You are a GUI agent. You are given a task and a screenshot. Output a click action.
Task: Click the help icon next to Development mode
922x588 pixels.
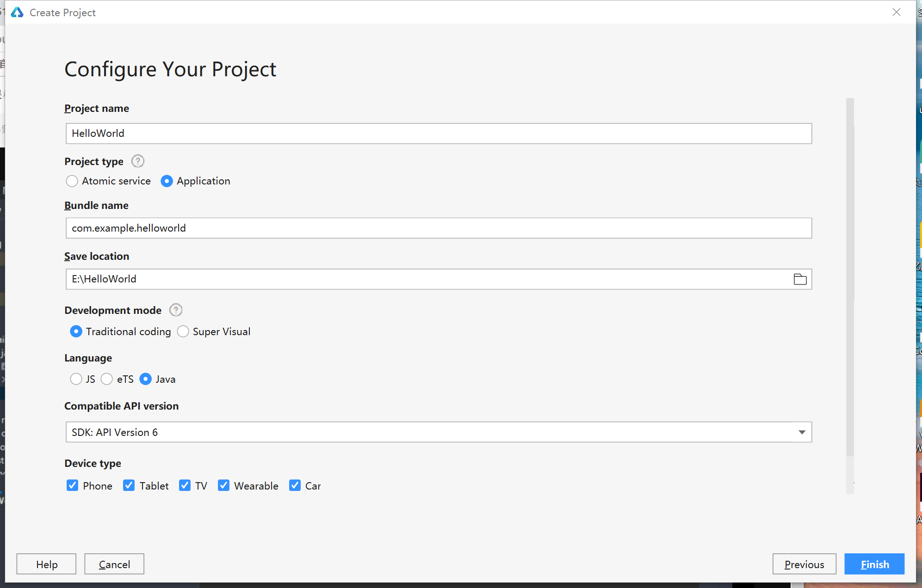tap(176, 310)
